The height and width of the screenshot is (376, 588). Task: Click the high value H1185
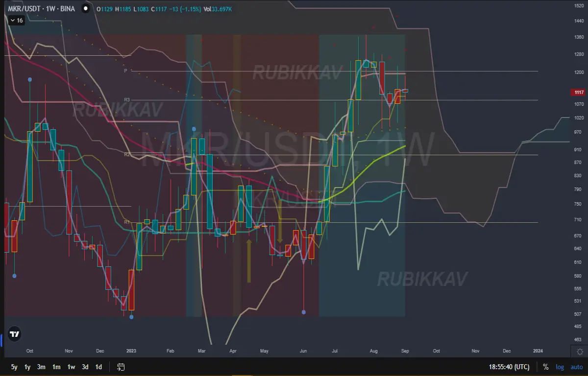(124, 9)
